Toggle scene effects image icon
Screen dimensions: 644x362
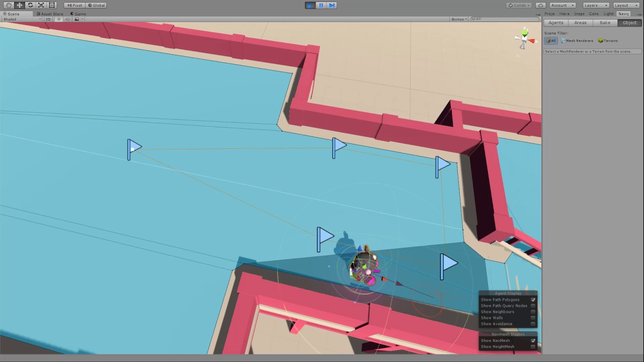click(x=76, y=19)
